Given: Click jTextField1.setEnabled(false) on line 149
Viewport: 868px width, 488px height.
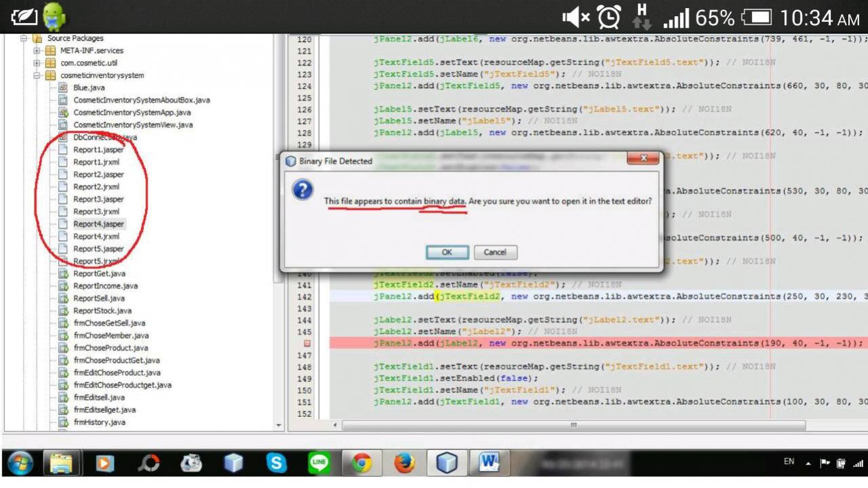Looking at the screenshot, I should (456, 378).
